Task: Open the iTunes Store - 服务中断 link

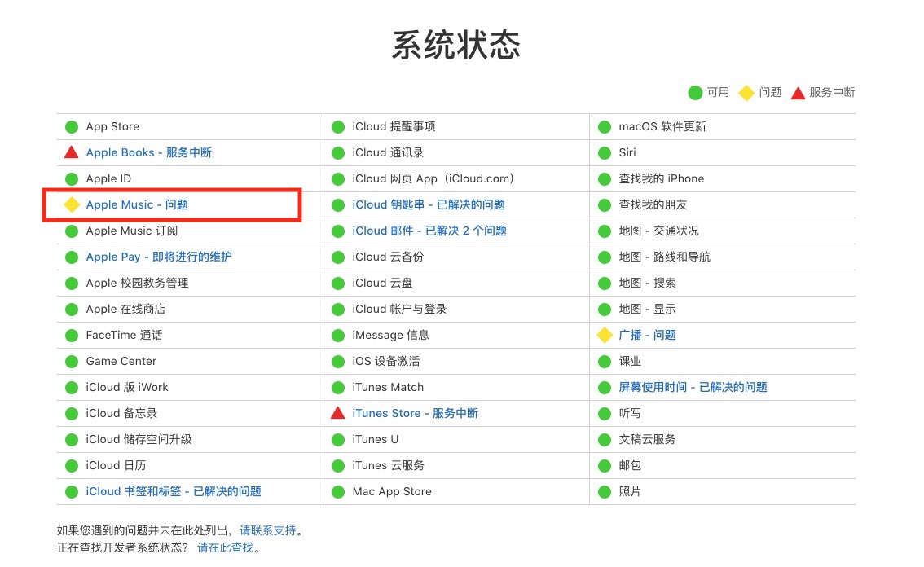Action: [x=416, y=413]
